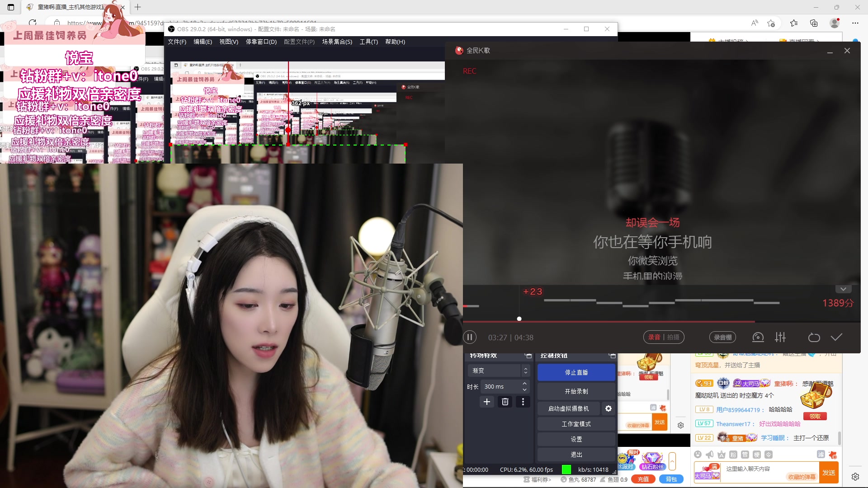This screenshot has height=488, width=868.
Task: Toggle the 滤 danmaku filter in chat
Action: tap(821, 455)
